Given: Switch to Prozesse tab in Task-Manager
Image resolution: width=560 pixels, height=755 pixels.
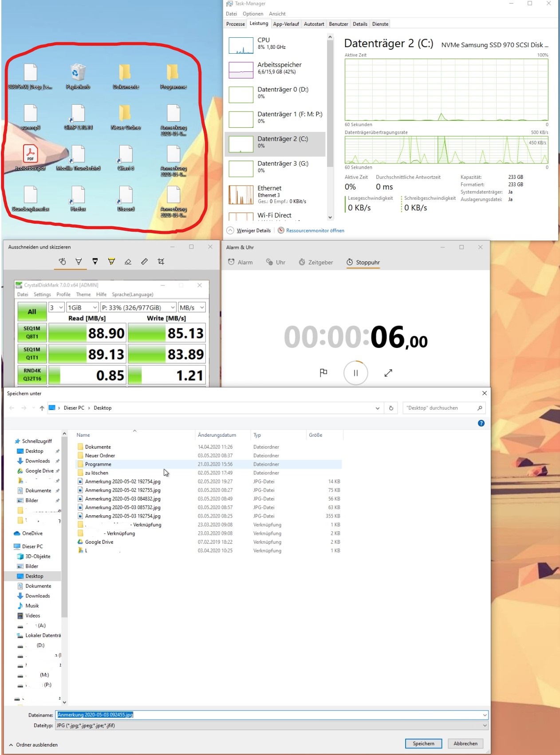Looking at the screenshot, I should pyautogui.click(x=235, y=24).
